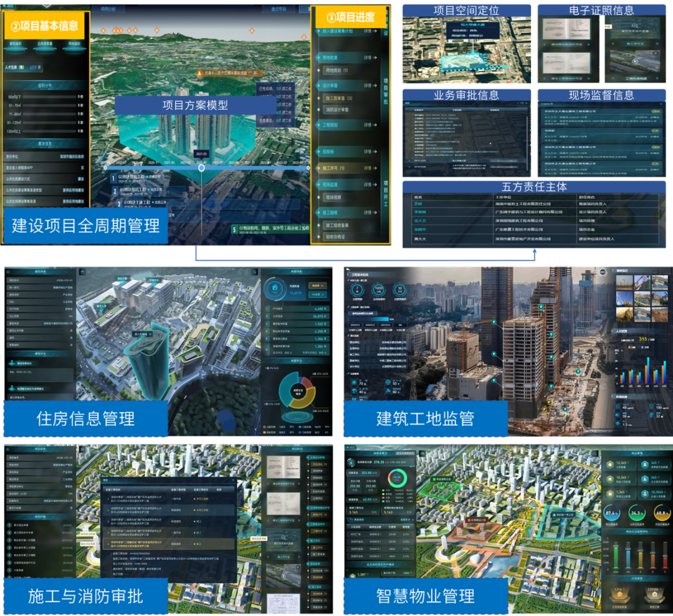Expand the 工程基本信息 section arrow
The width and height of the screenshot is (673, 616).
click(x=348, y=274)
